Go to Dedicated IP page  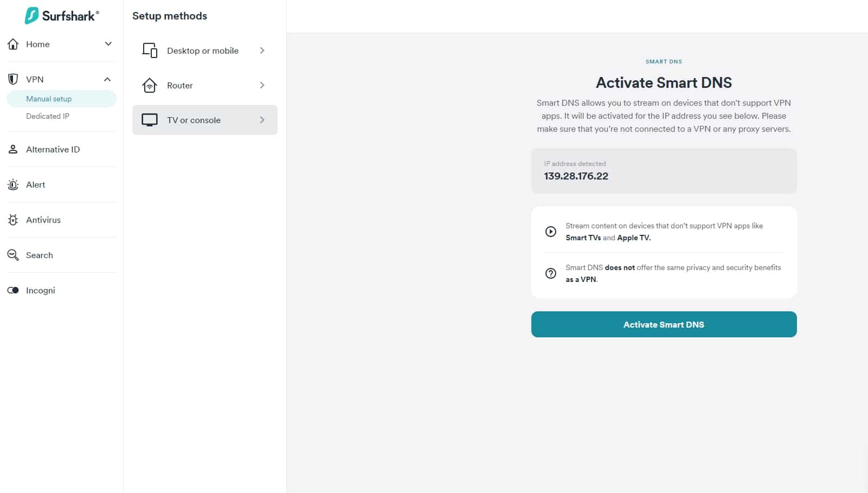(x=48, y=116)
